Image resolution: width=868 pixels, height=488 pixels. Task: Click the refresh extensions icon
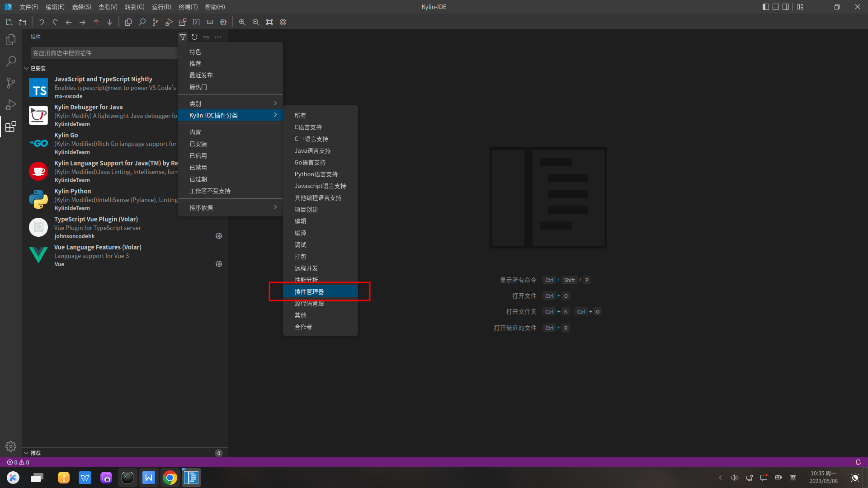click(x=194, y=37)
